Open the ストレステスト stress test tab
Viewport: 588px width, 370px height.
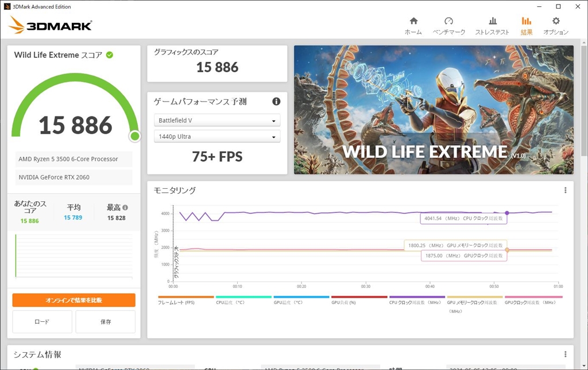[x=492, y=26]
